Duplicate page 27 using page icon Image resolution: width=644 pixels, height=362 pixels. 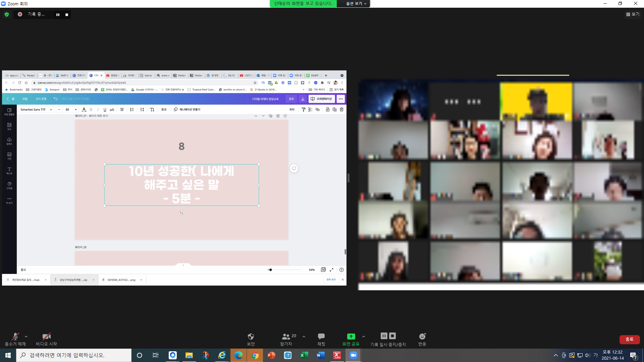tap(270, 116)
